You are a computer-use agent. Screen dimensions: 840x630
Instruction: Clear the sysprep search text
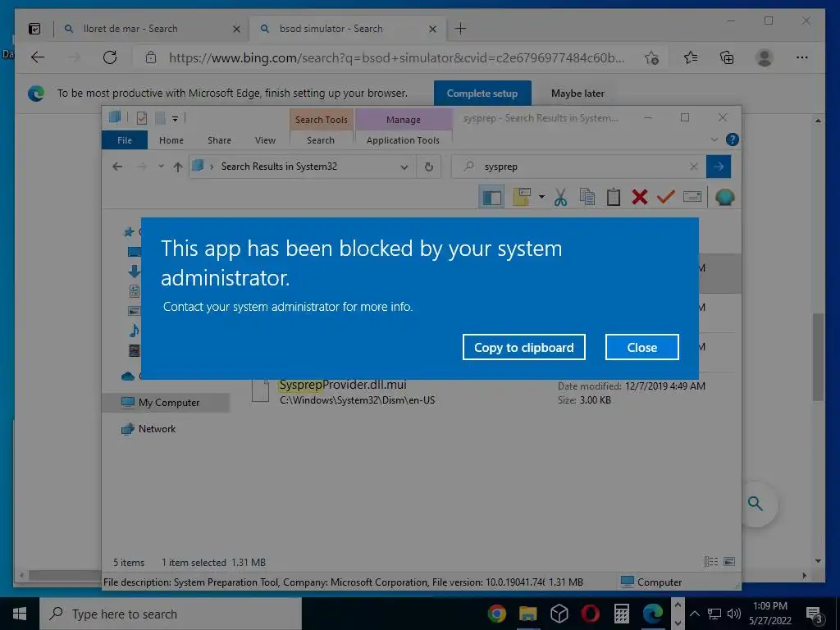pos(694,167)
